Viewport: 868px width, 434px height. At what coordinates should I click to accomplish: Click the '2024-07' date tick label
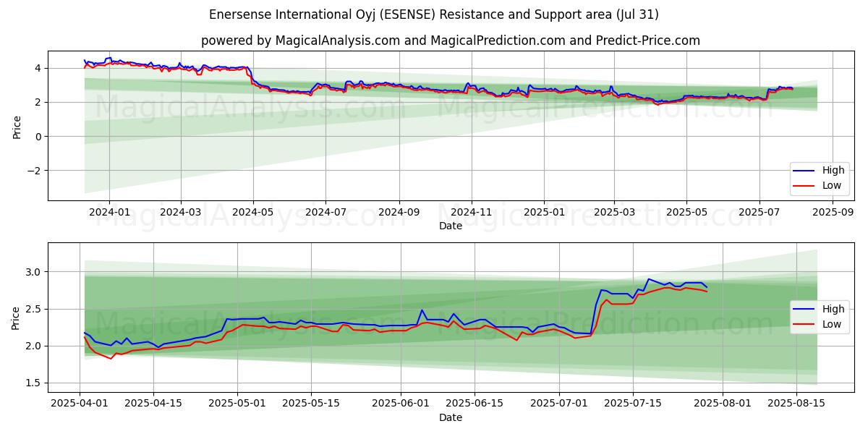tap(325, 213)
